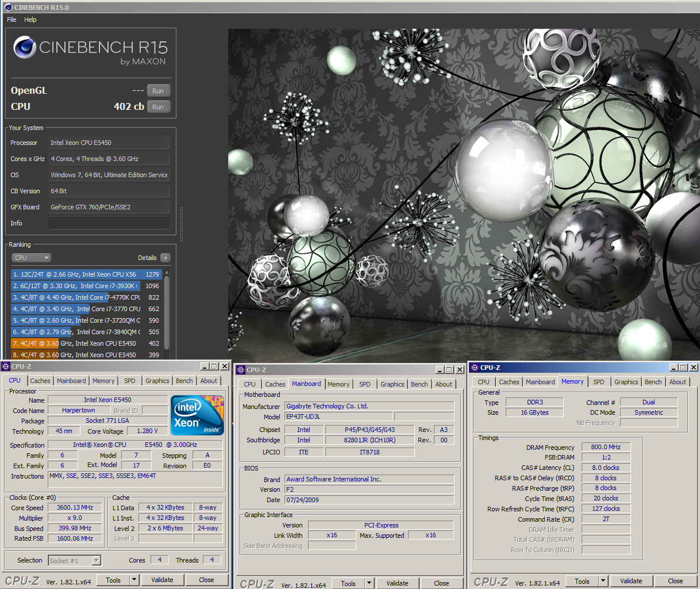Open the File menu in Cinebench
This screenshot has height=589, width=700.
[x=11, y=20]
